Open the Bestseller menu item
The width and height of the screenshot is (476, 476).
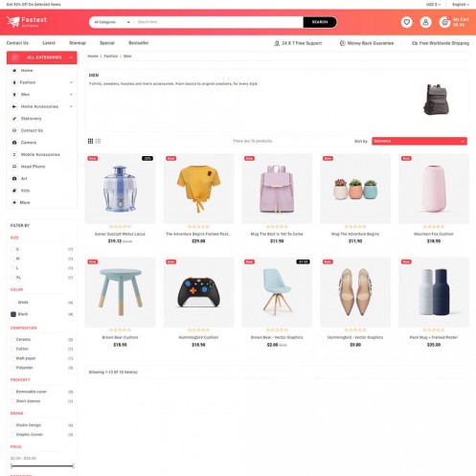(139, 43)
